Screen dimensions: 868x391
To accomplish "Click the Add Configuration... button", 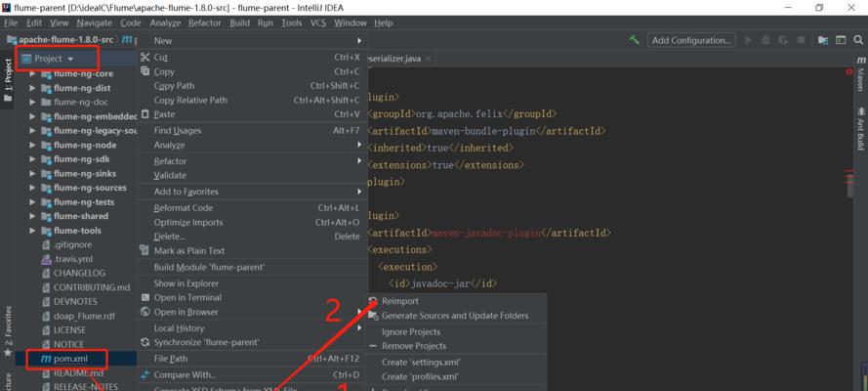I will 691,40.
